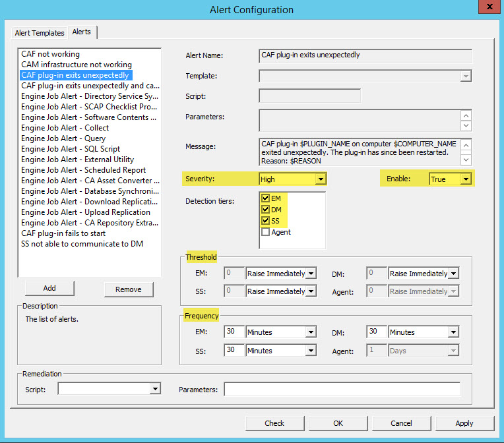Select 'Engine Job Alert - SQL Script' item

point(71,149)
